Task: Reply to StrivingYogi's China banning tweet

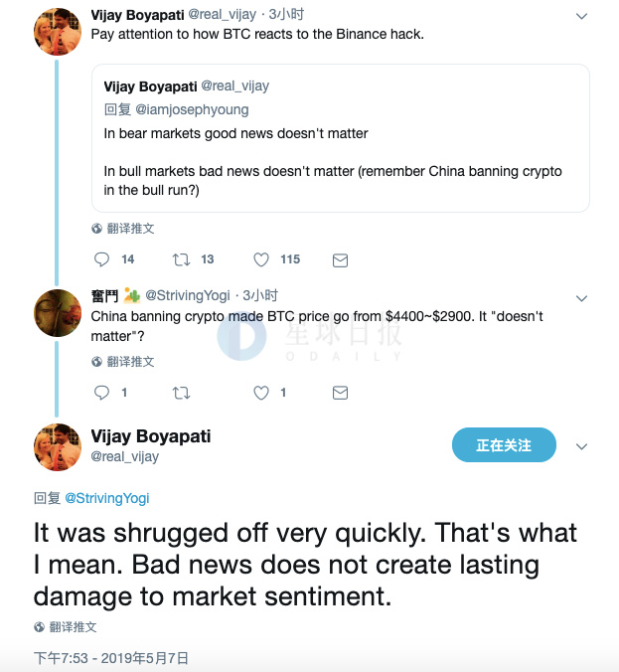Action: (100, 393)
